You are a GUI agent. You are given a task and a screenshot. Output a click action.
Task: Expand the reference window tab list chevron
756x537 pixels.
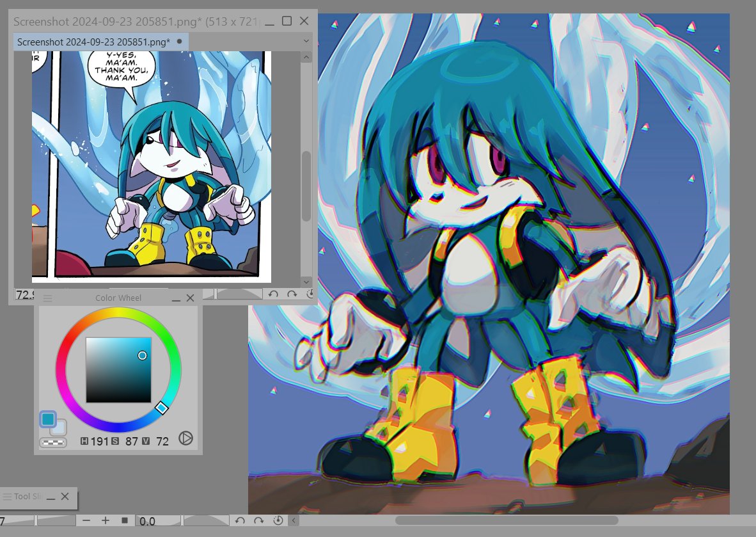pyautogui.click(x=306, y=42)
